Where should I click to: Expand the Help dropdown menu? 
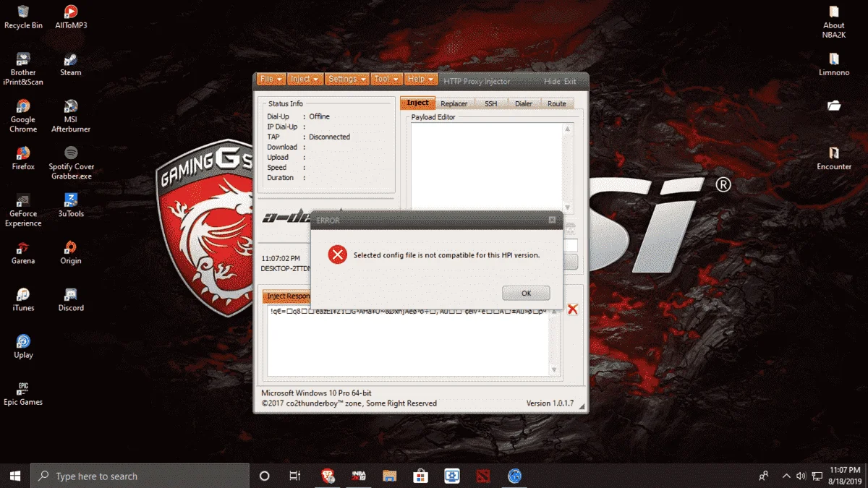point(420,79)
